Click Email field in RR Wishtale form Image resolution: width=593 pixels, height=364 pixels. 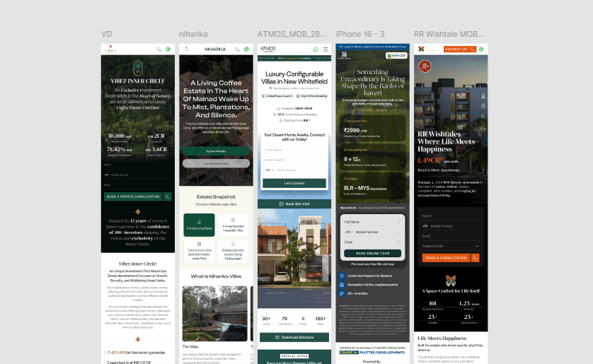pyautogui.click(x=451, y=236)
